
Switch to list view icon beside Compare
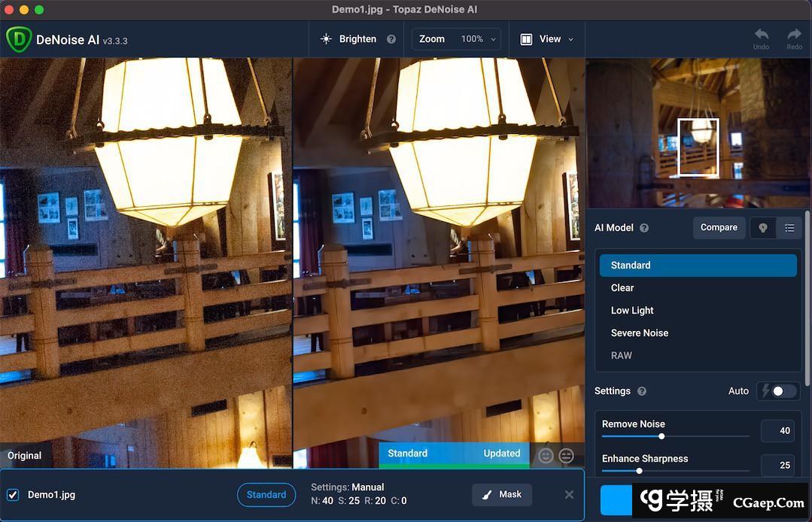[789, 228]
